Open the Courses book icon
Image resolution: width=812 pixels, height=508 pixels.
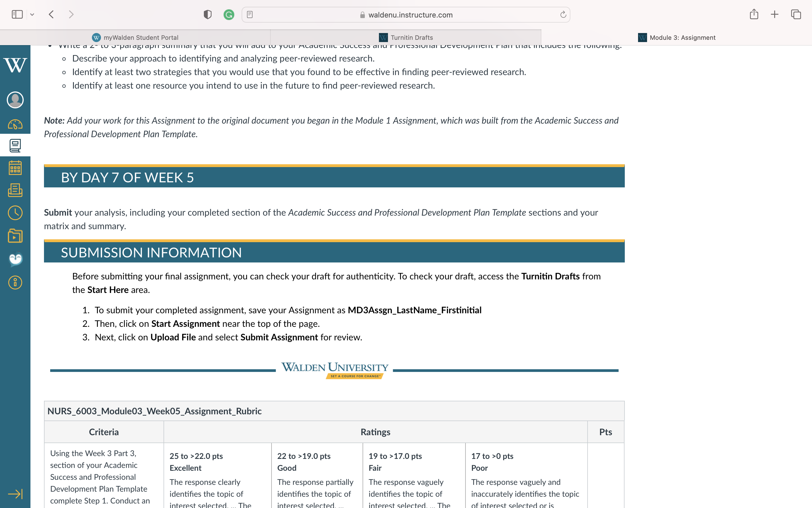15,145
